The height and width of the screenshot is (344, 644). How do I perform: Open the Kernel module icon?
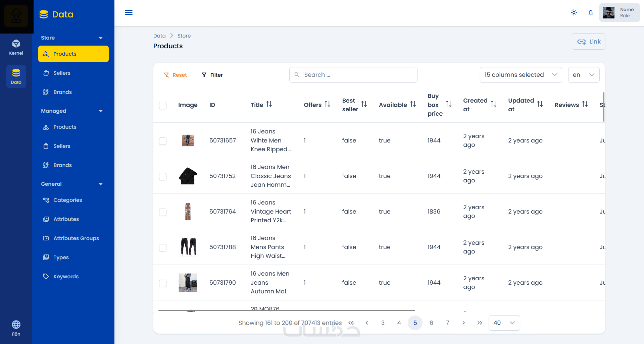click(16, 47)
